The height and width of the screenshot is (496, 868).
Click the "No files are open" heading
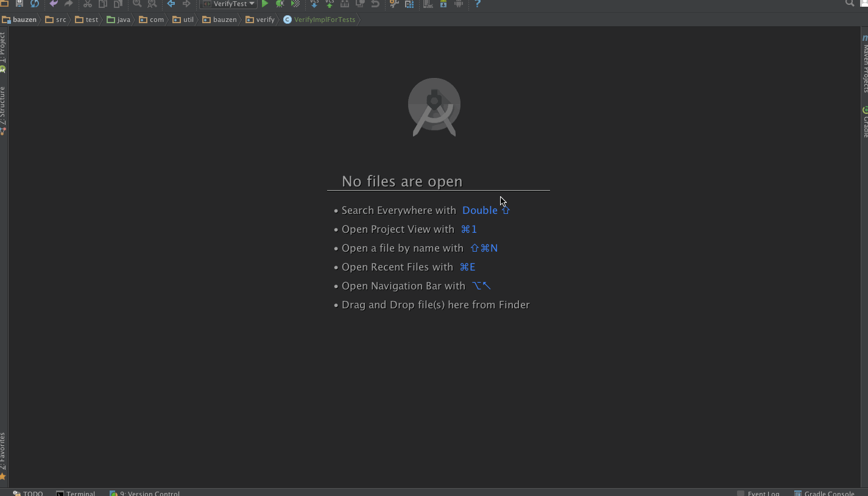402,182
